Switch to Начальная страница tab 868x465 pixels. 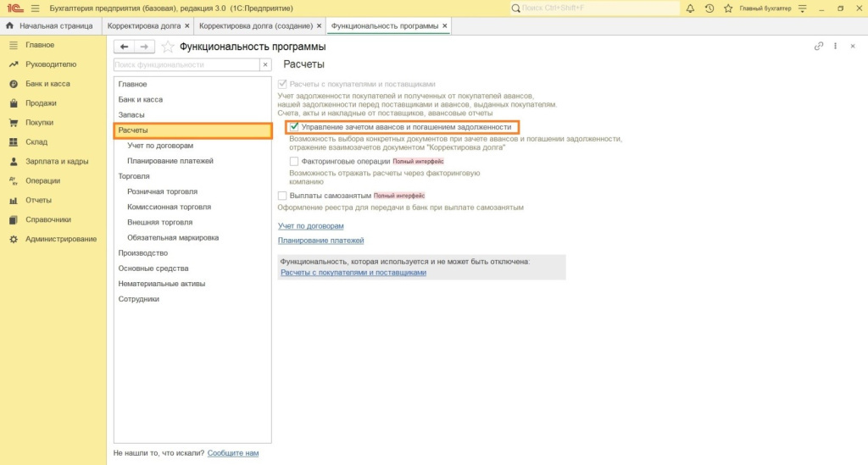click(x=55, y=26)
